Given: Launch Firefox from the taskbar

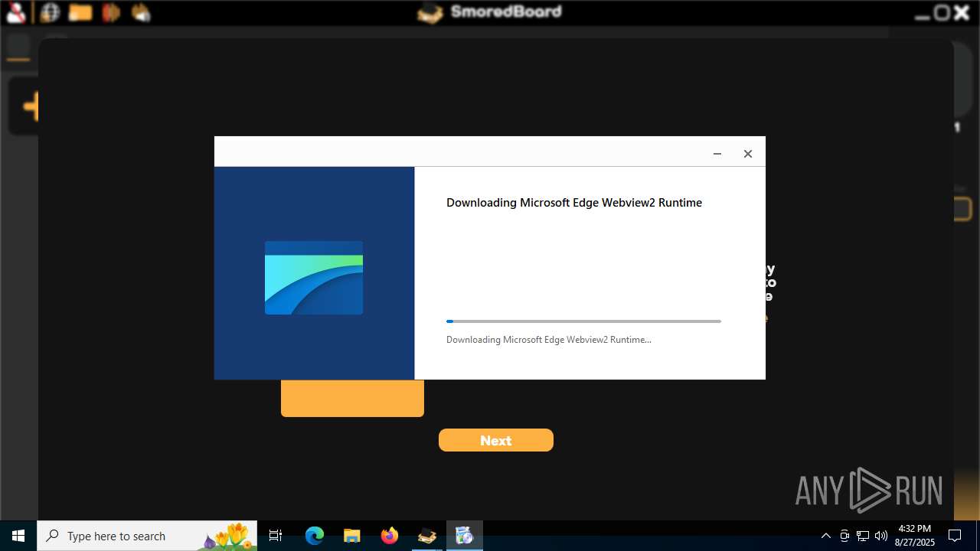Looking at the screenshot, I should (x=389, y=536).
